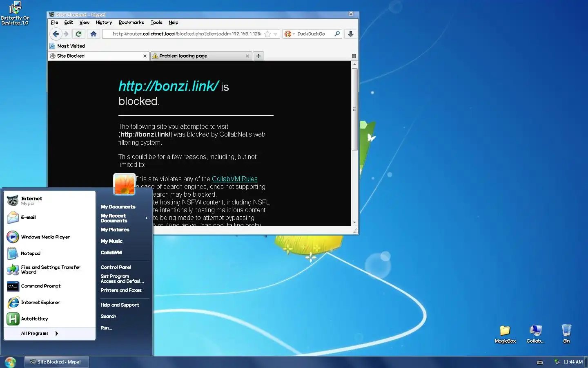The height and width of the screenshot is (368, 588).
Task: Click the page scrollbar down arrow
Action: click(354, 222)
